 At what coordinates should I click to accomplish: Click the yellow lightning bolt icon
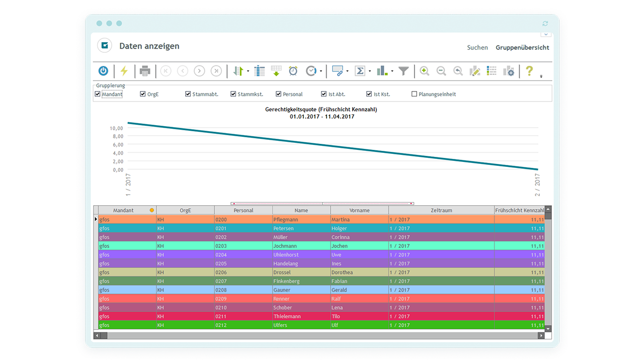[124, 71]
